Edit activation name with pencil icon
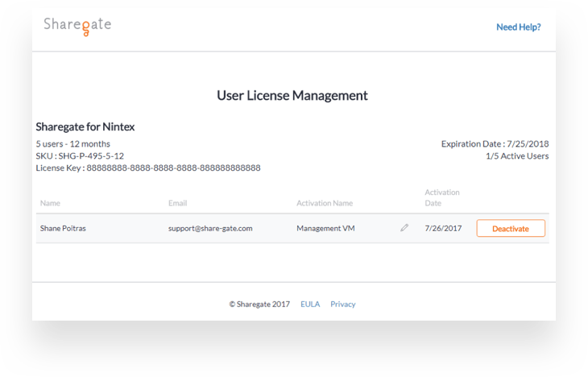The image size is (588, 377). tap(404, 228)
